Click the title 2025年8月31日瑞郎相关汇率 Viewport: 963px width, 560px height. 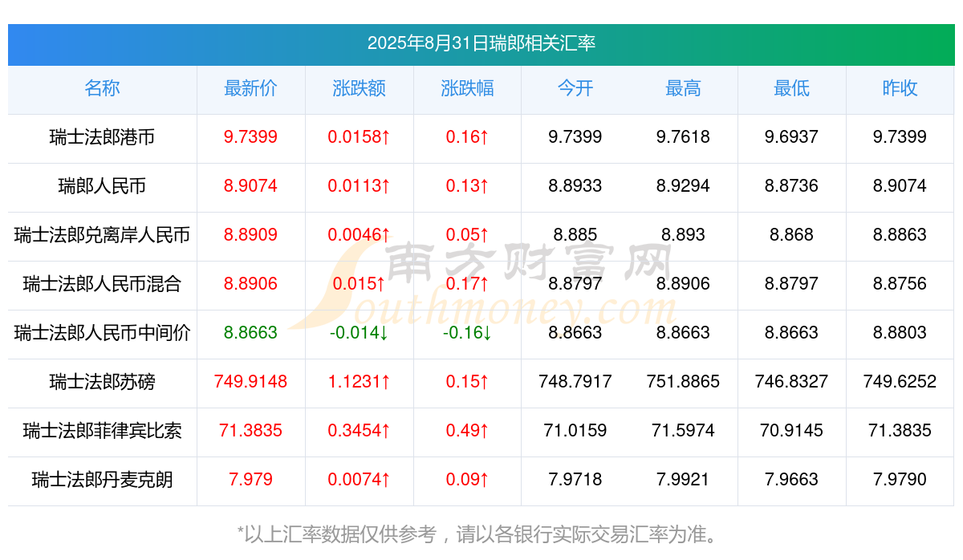pyautogui.click(x=481, y=43)
